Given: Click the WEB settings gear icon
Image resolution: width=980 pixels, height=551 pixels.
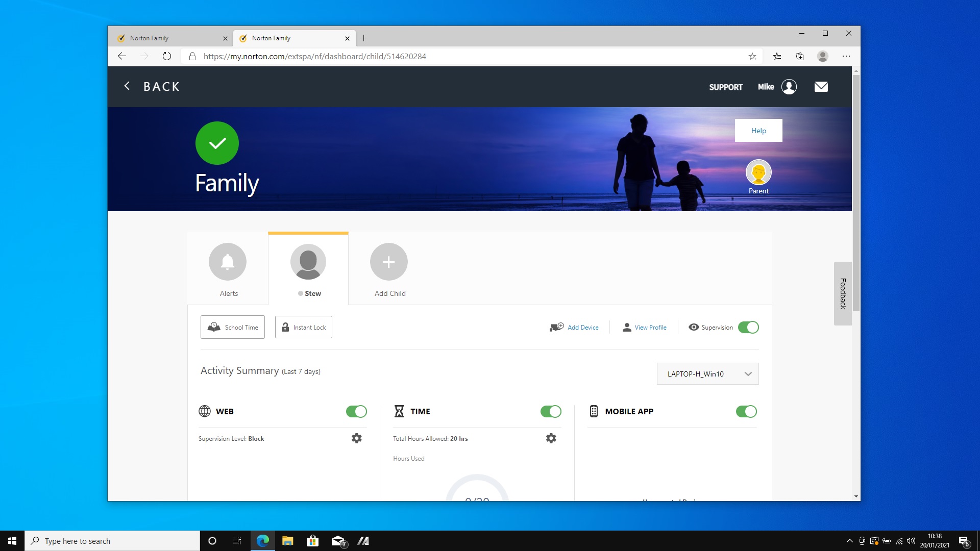Looking at the screenshot, I should click(x=356, y=438).
